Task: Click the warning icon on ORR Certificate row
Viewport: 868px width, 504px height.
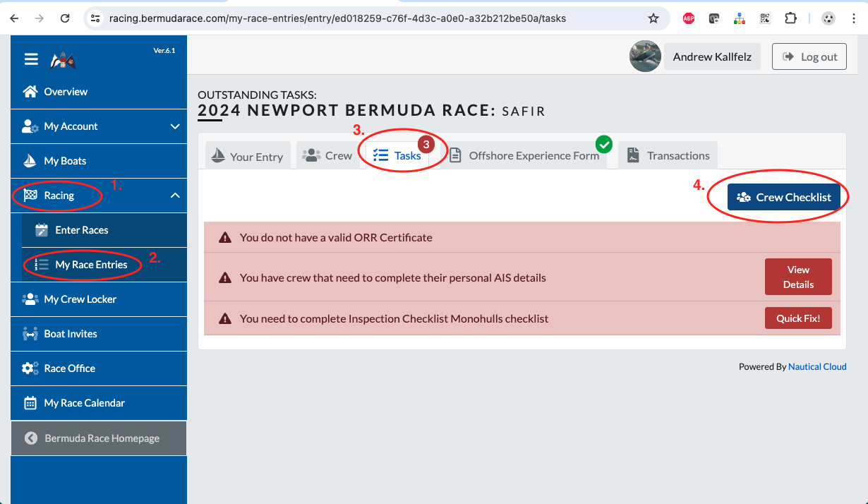Action: (x=225, y=237)
